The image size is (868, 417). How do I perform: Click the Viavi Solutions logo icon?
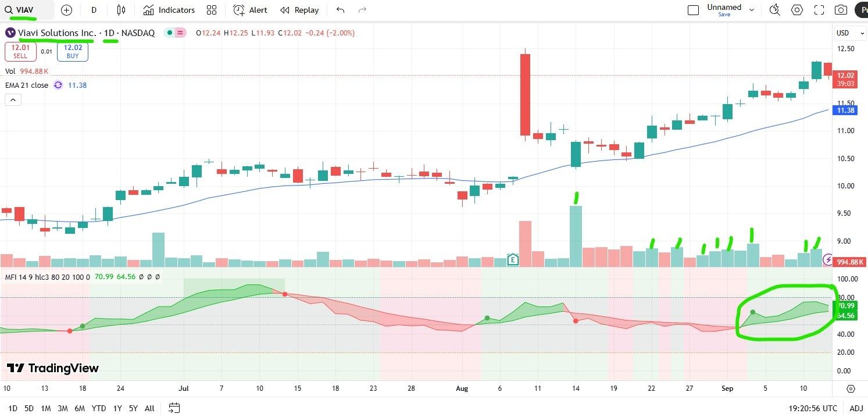10,33
